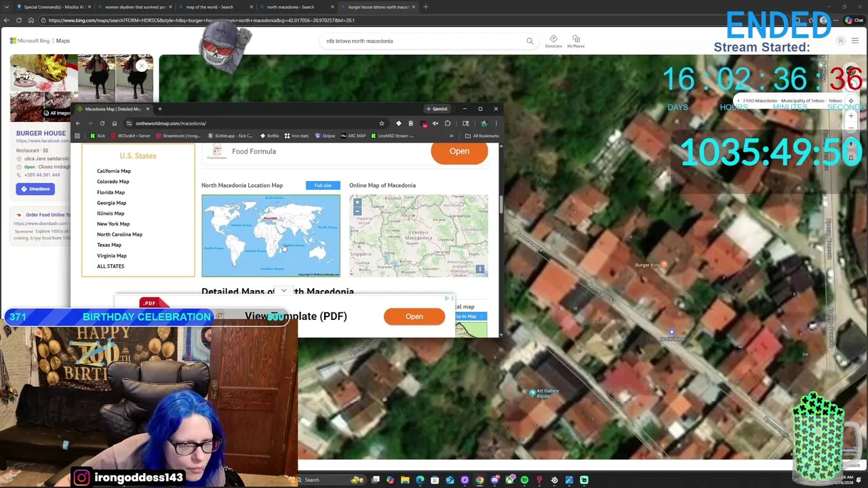Click the Bing Maps URL address bar

click(x=407, y=20)
